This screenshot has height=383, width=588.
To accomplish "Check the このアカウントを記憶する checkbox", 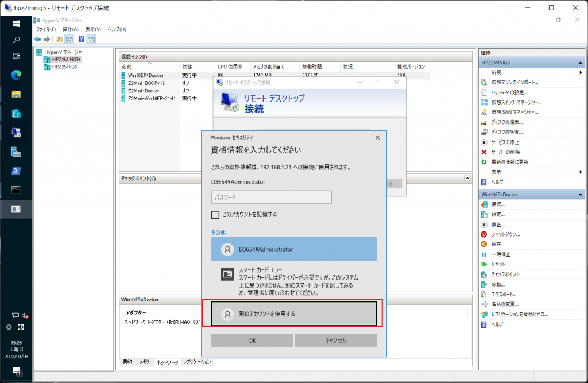I will point(215,215).
